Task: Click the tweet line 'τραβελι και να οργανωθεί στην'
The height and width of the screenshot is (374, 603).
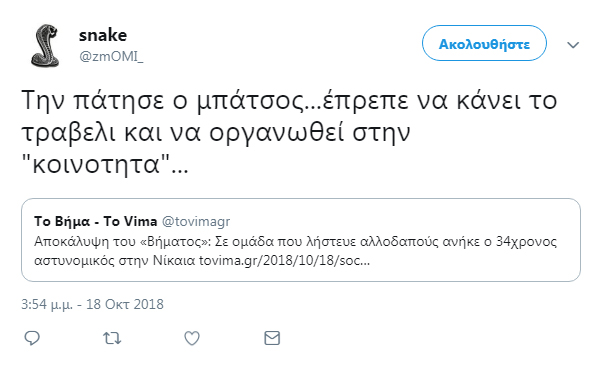Action: click(x=216, y=133)
